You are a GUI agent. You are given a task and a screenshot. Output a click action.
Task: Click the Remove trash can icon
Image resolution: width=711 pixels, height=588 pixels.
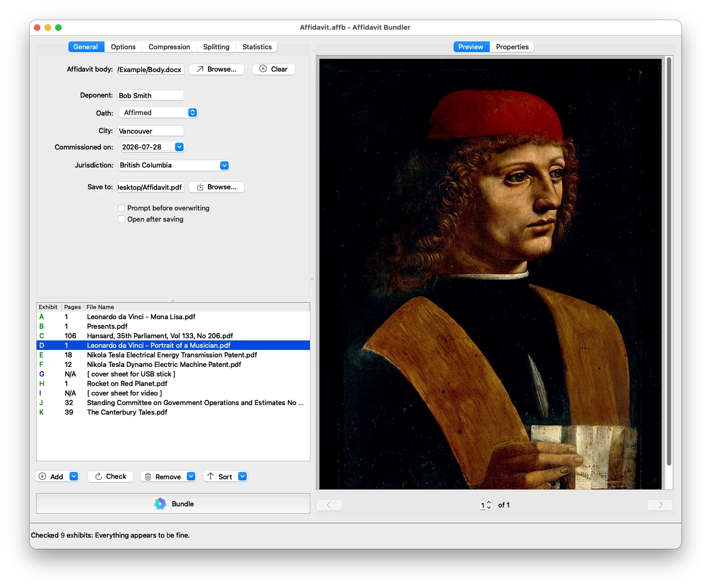148,477
